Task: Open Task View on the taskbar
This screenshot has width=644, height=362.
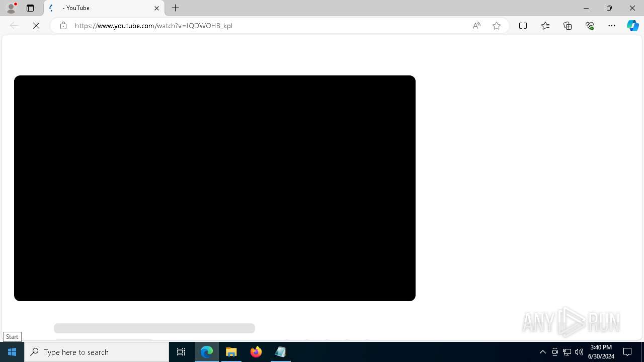Action: coord(181,352)
